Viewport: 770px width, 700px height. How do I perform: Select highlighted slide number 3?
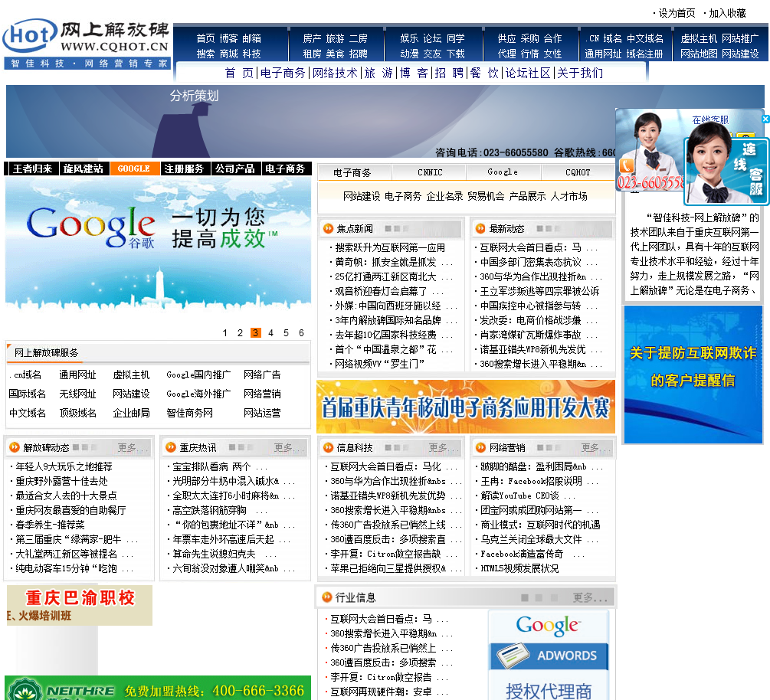tap(255, 333)
